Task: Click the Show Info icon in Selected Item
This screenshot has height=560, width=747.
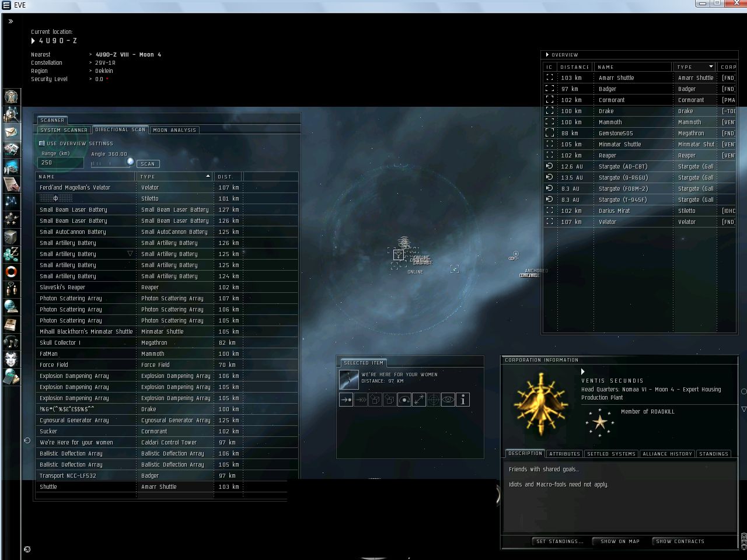Action: [463, 400]
